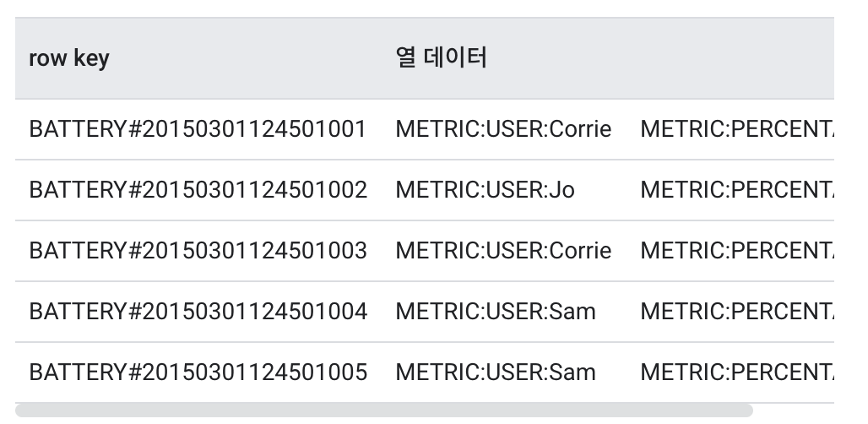Click METRIC:USER:Sam in the last row
The width and height of the screenshot is (868, 424).
[496, 372]
